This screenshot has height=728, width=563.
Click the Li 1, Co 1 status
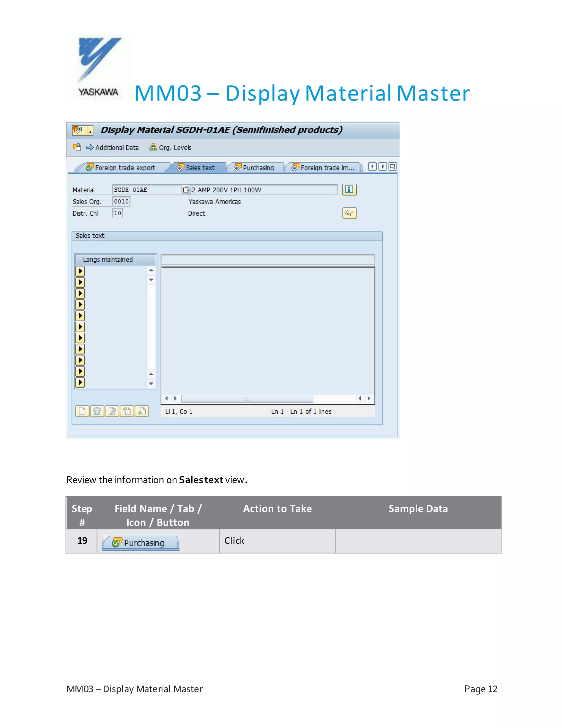179,412
